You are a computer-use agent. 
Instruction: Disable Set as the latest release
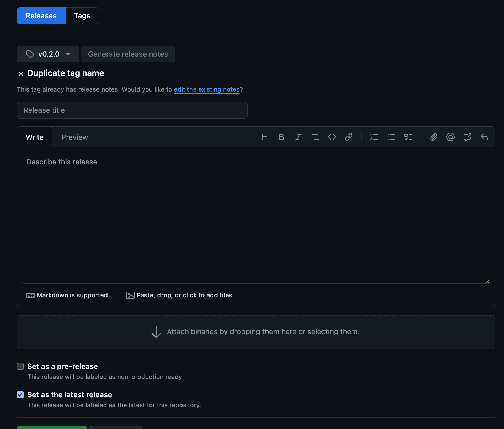(20, 395)
